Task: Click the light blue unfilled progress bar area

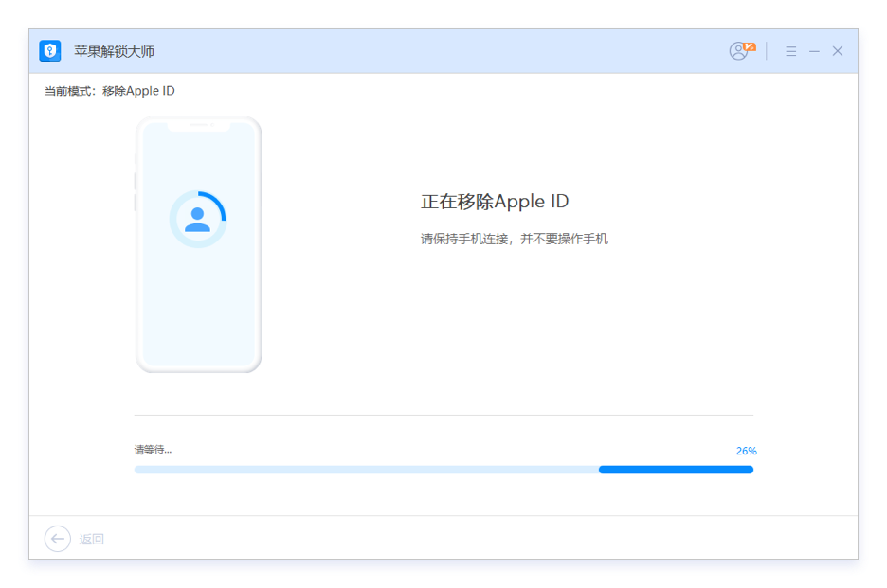Action: [367, 470]
